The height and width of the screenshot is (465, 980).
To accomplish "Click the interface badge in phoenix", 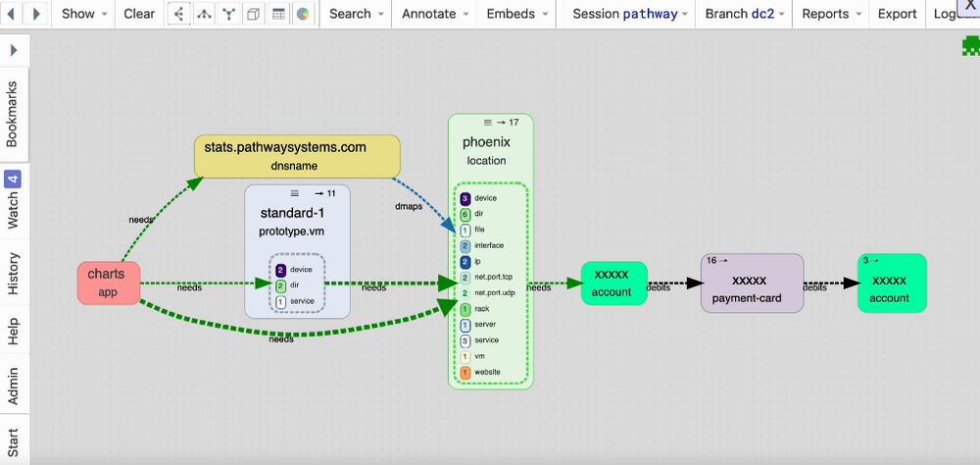I will point(465,246).
